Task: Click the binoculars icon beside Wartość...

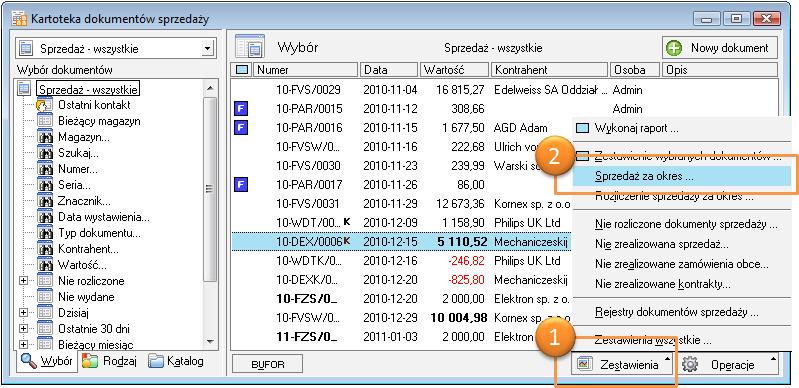Action: (45, 265)
